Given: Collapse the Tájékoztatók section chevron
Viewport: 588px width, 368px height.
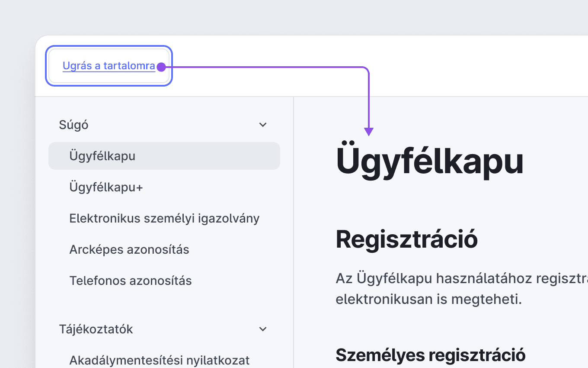Looking at the screenshot, I should pos(263,329).
